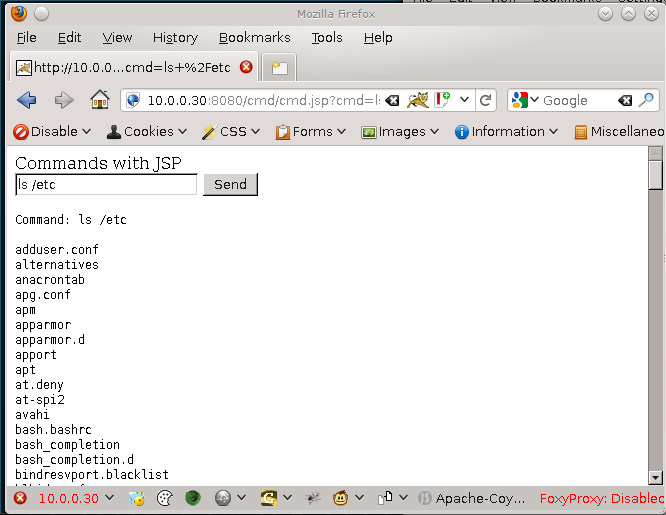This screenshot has width=666, height=515.
Task: Click the magnifier search icon in search box
Action: point(646,100)
